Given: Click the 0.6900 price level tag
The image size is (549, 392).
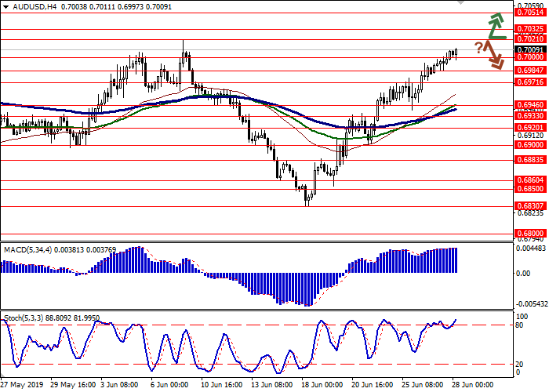Looking at the screenshot, I should click(530, 144).
